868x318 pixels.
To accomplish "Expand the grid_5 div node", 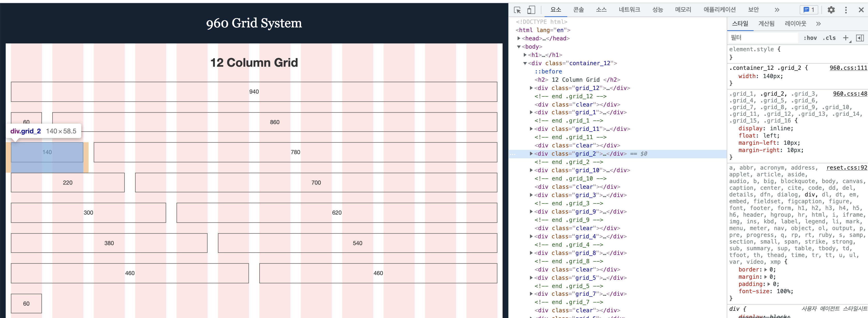I will coord(531,278).
